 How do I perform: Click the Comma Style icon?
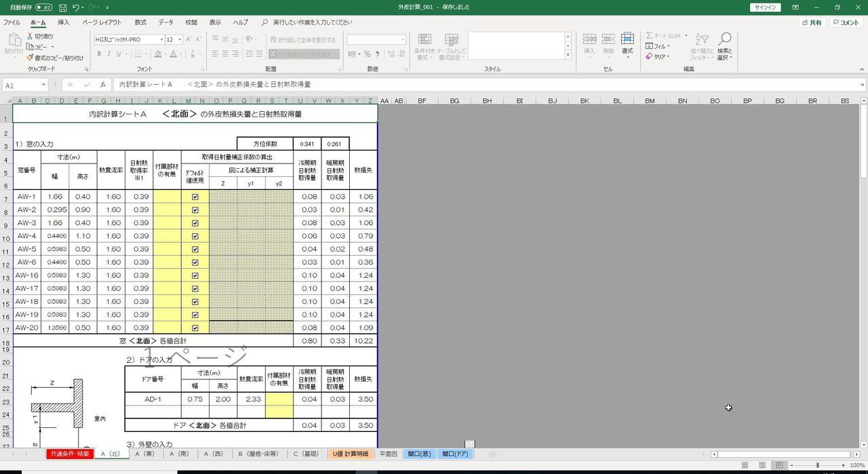[x=378, y=54]
